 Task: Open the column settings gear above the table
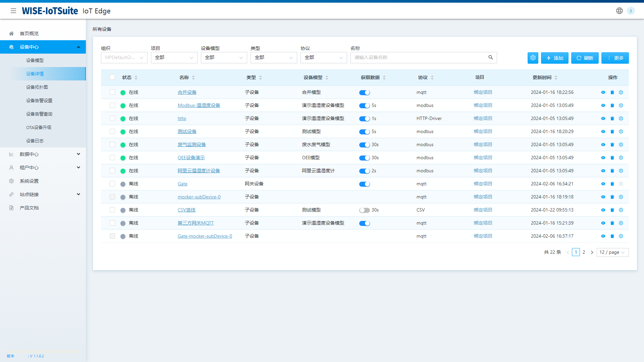(533, 58)
